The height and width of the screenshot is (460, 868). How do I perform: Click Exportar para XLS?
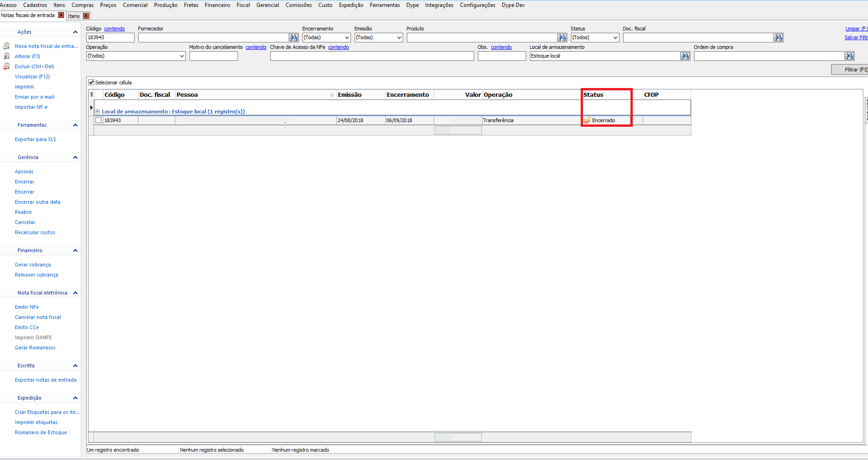tap(35, 139)
